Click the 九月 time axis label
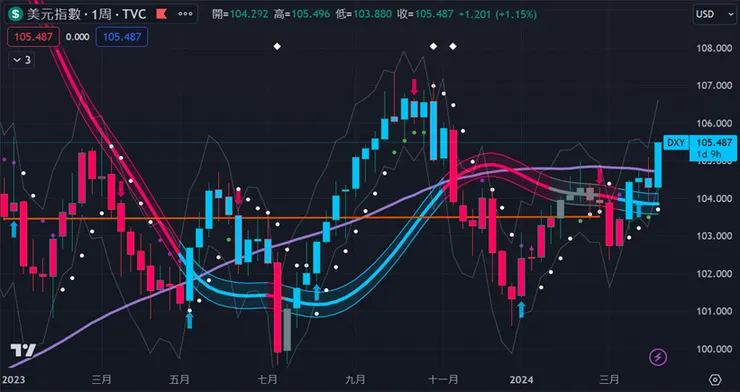This screenshot has height=392, width=740. coord(355,380)
